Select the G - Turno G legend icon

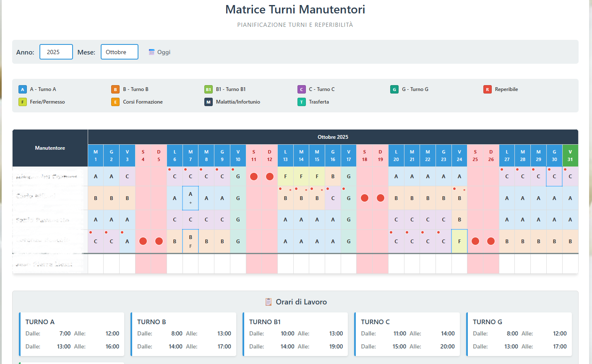(394, 89)
